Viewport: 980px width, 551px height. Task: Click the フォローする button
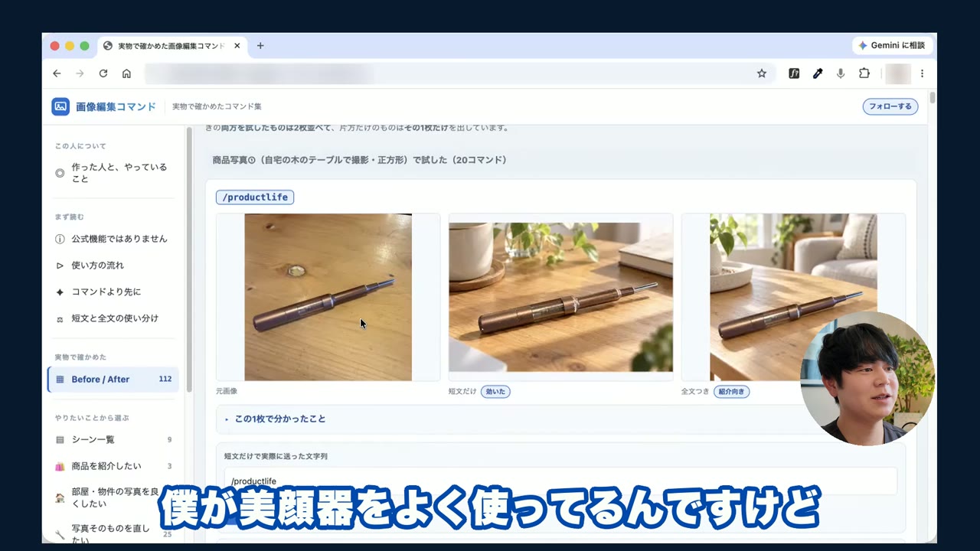pos(890,106)
